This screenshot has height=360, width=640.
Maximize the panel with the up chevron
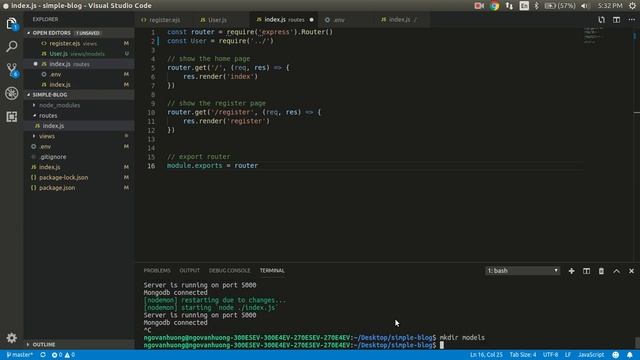[616, 271]
